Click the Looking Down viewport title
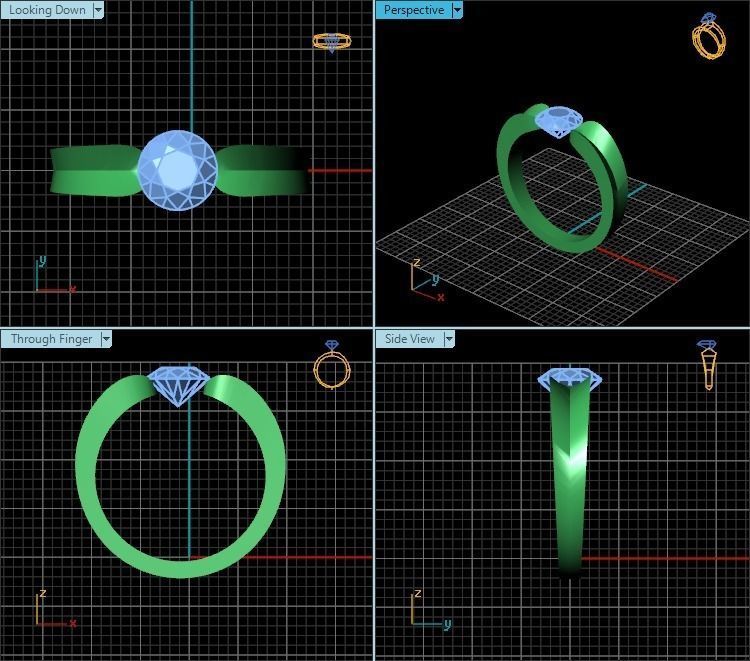The height and width of the screenshot is (661, 750). pyautogui.click(x=47, y=10)
